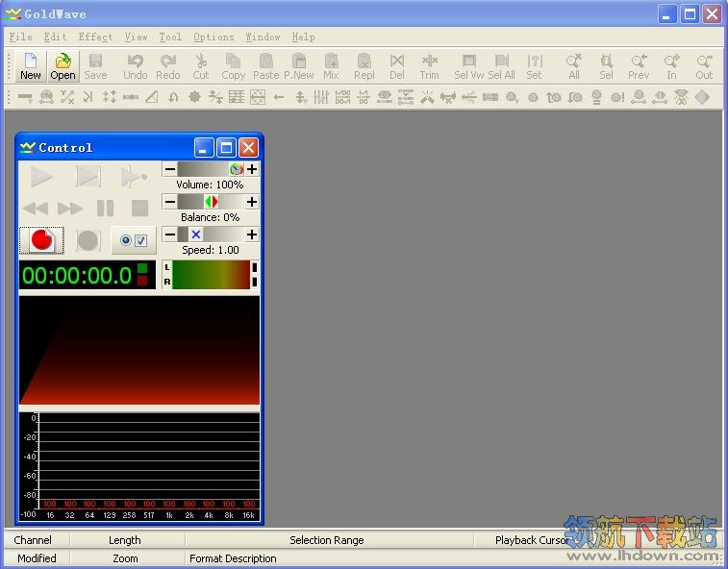
Task: Click the Redo toolbar icon
Action: point(167,66)
